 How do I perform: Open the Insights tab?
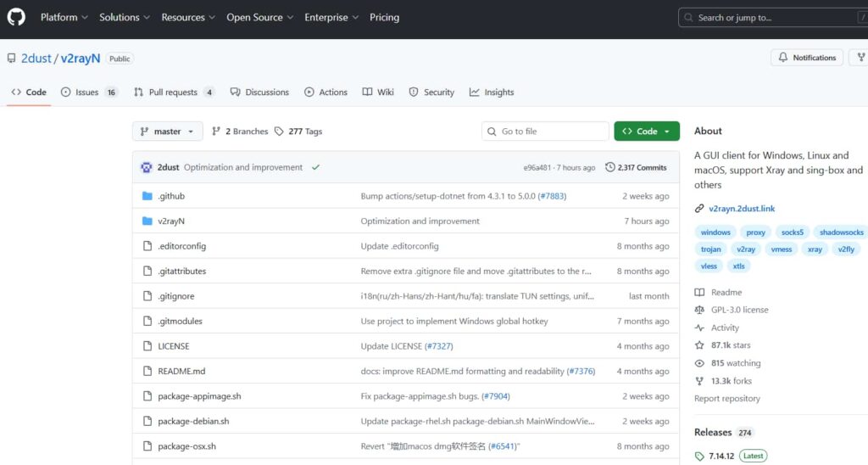pyautogui.click(x=492, y=92)
